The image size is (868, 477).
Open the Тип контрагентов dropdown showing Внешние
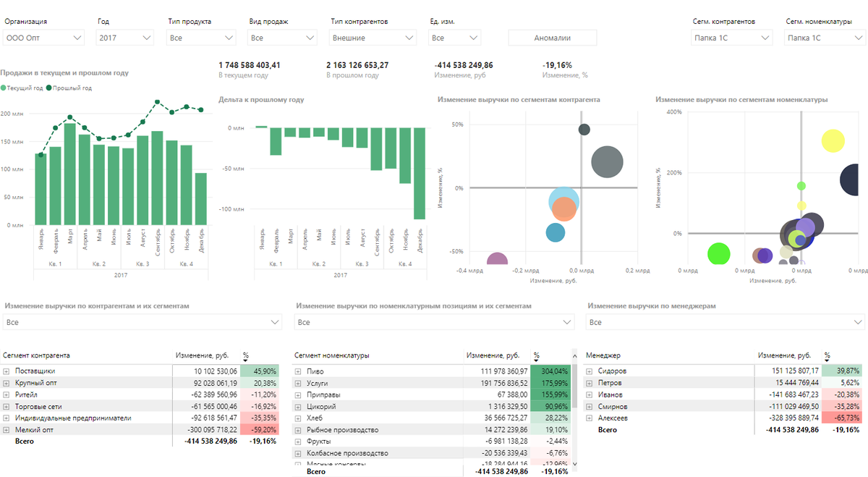[373, 38]
